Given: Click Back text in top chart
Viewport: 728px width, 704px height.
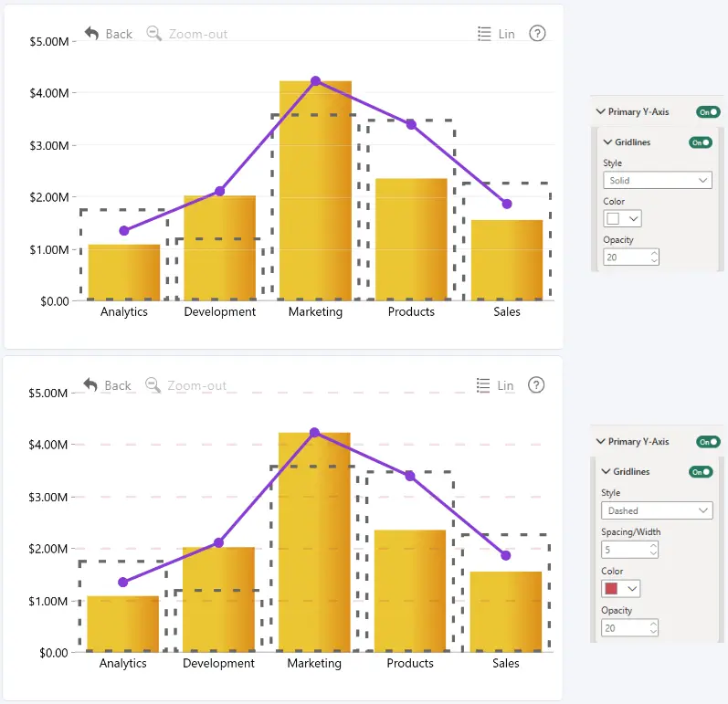Looking at the screenshot, I should (119, 34).
